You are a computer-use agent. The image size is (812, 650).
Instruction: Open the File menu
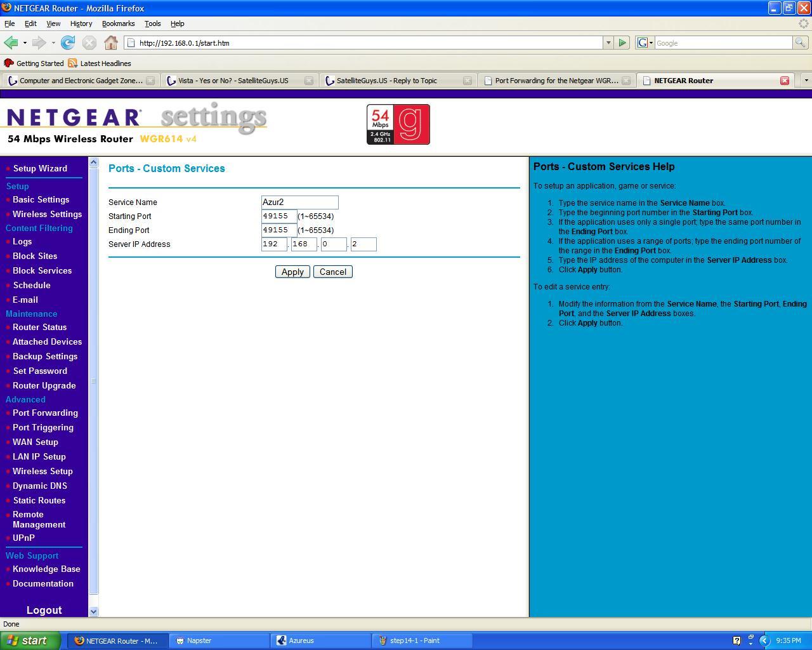[x=10, y=23]
